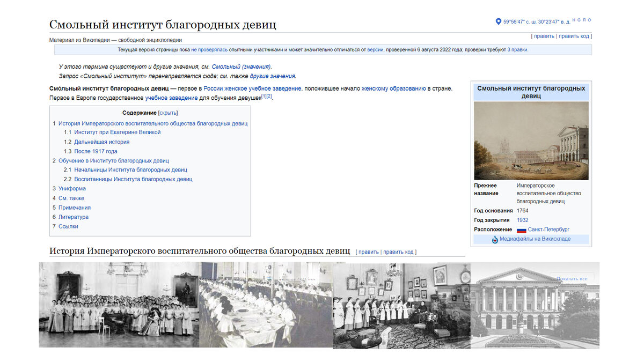The height and width of the screenshot is (362, 644).
Task: Open the 1932 closing year link
Action: click(x=522, y=220)
